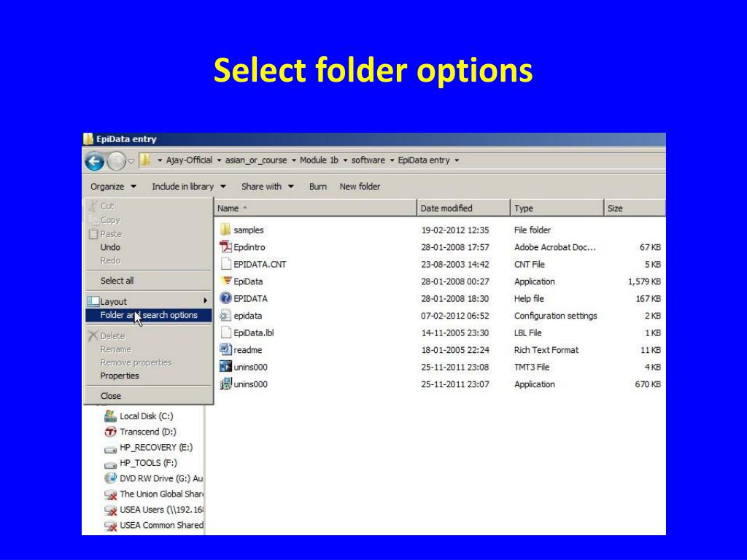The width and height of the screenshot is (747, 560).
Task: Select the samples folder name
Action: pyautogui.click(x=249, y=230)
